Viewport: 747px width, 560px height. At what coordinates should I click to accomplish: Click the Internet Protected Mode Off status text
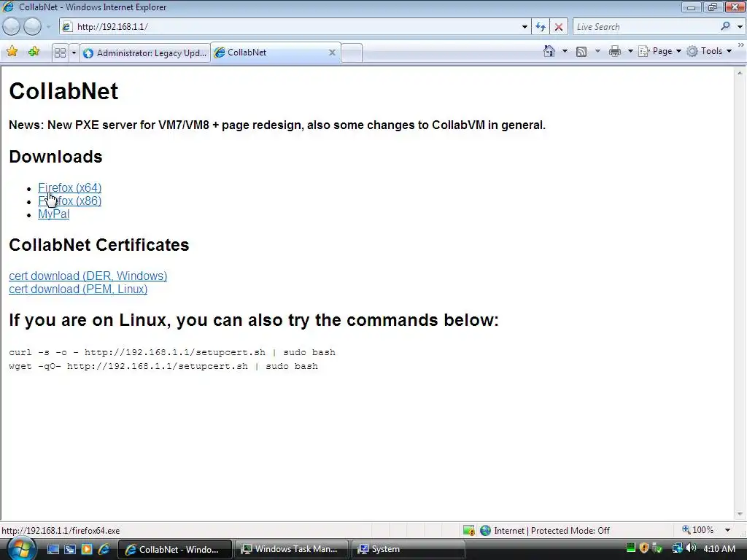(551, 531)
